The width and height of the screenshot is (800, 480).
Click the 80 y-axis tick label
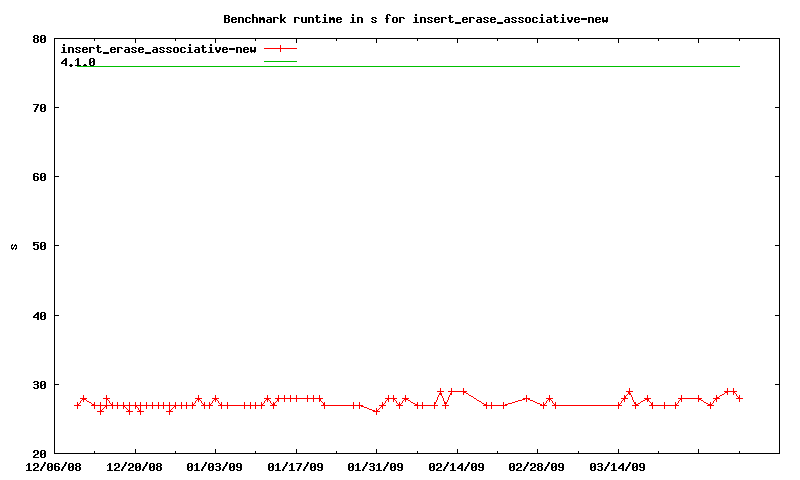click(x=39, y=39)
